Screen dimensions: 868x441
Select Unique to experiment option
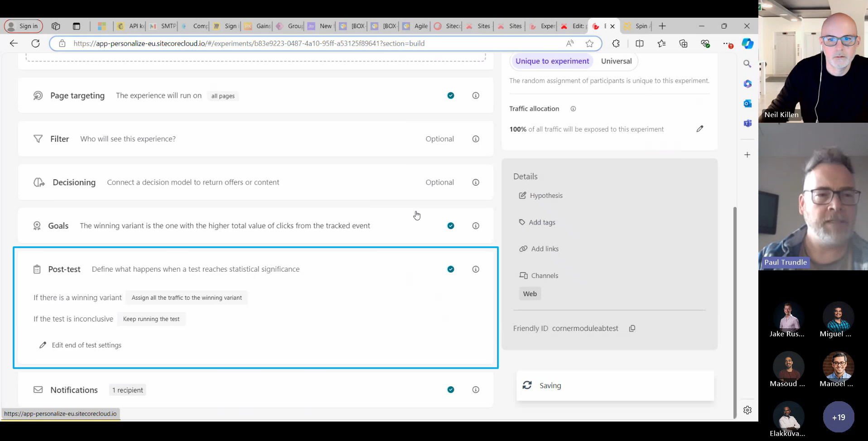tap(552, 61)
